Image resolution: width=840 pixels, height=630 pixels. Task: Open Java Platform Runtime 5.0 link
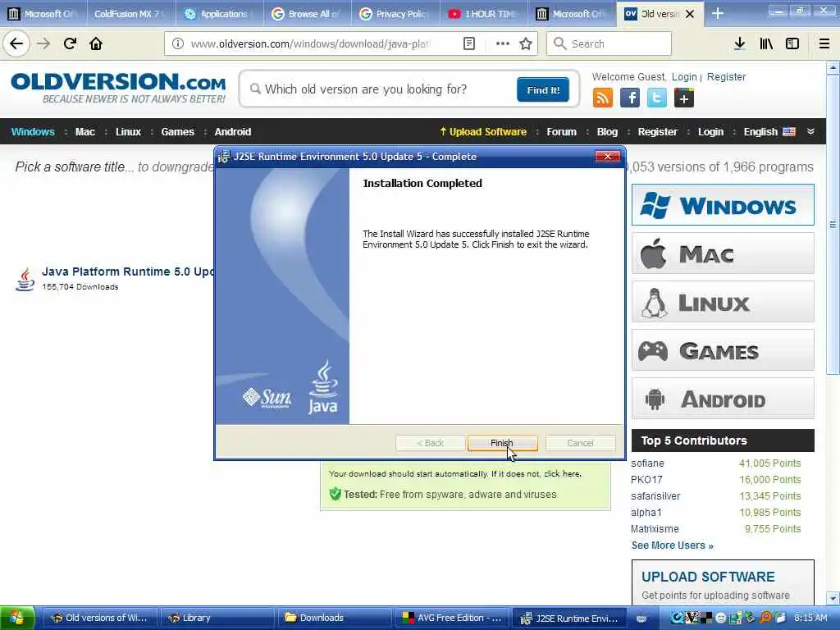tap(127, 272)
